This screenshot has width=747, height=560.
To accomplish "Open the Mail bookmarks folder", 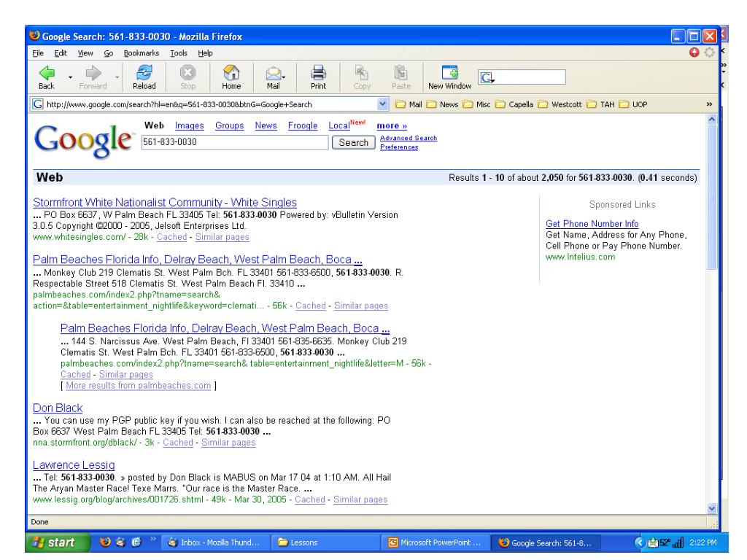I will [x=409, y=104].
